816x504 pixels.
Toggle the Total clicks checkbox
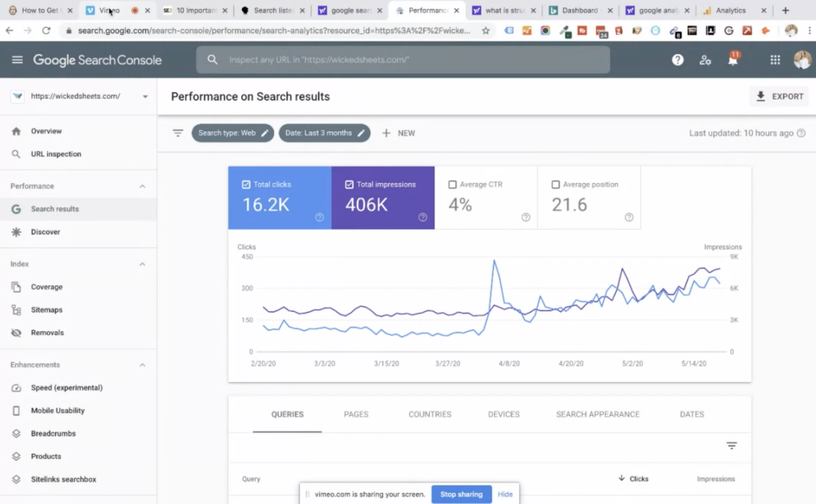[x=247, y=185]
